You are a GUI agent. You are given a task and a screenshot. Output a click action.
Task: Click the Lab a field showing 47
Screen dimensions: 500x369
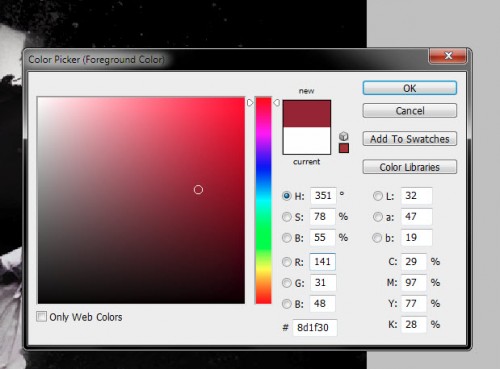point(417,217)
